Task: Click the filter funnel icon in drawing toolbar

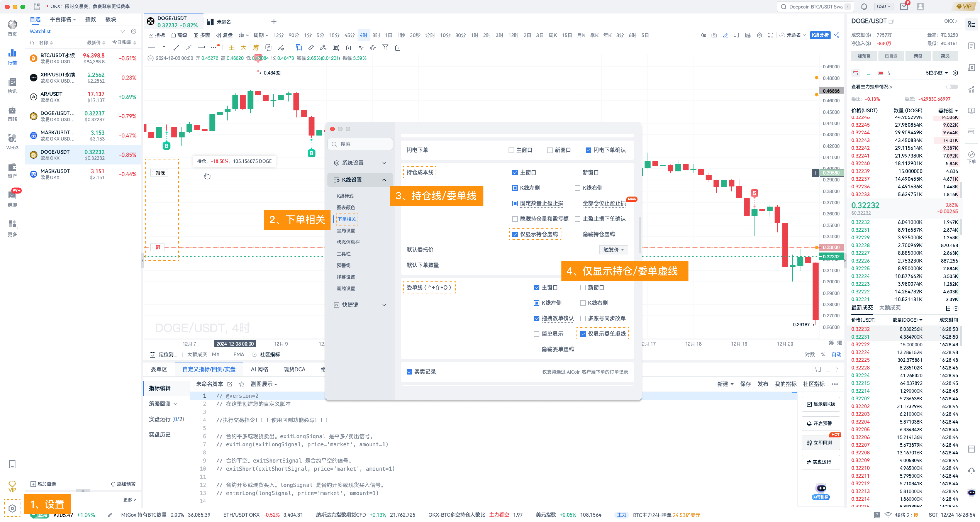Action: (385, 47)
